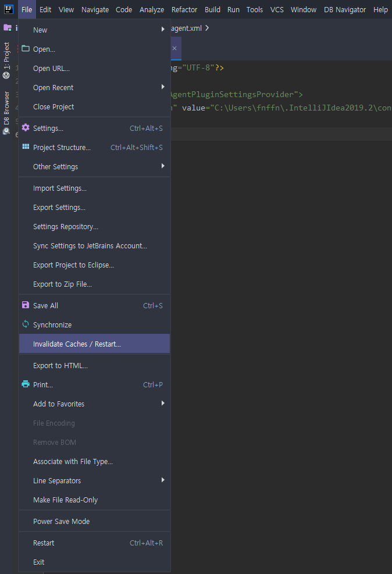Click agent.xml in the navigation breadcrumb
The image size is (392, 574).
click(186, 28)
